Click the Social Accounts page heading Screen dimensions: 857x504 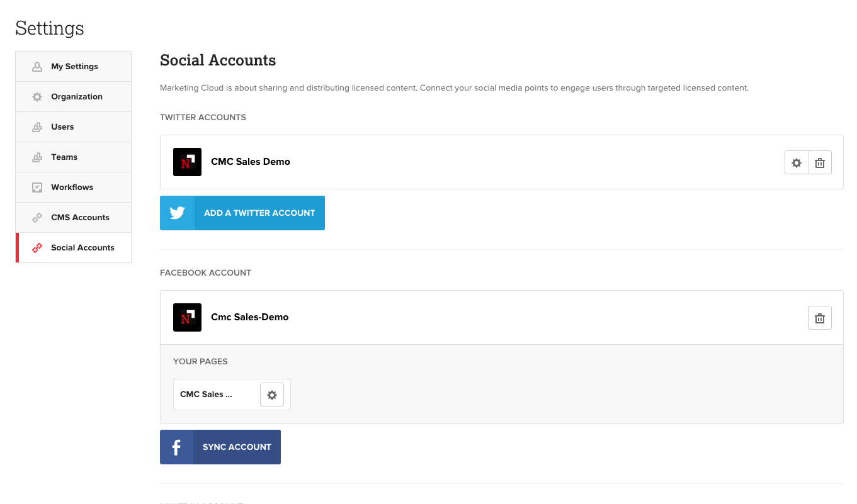(218, 60)
